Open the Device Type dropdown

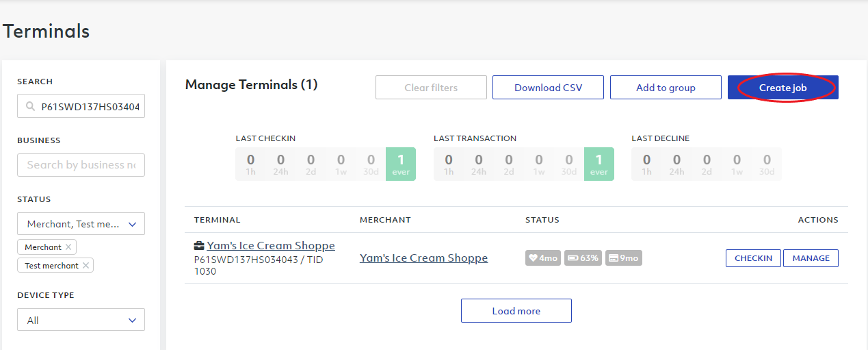pyautogui.click(x=81, y=320)
